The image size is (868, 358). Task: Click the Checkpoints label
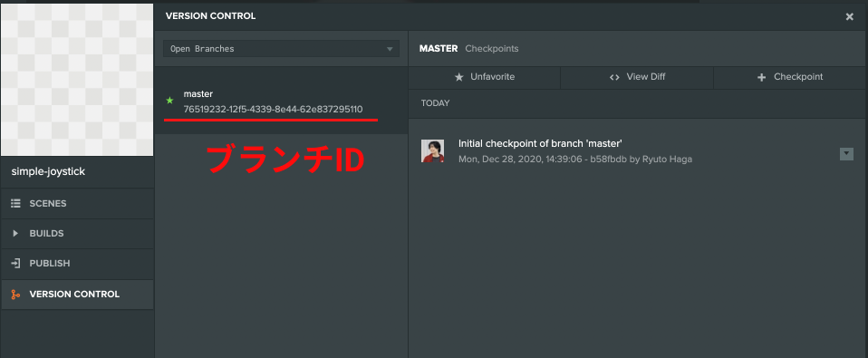492,49
